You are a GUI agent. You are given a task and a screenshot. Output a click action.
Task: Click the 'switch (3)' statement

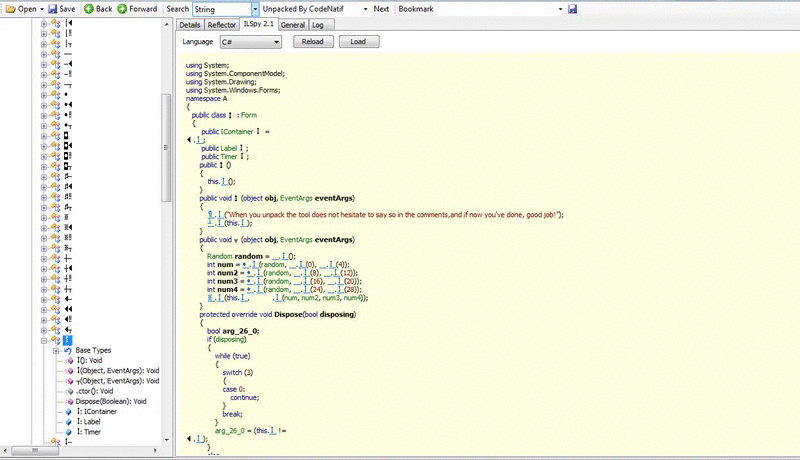(237, 372)
